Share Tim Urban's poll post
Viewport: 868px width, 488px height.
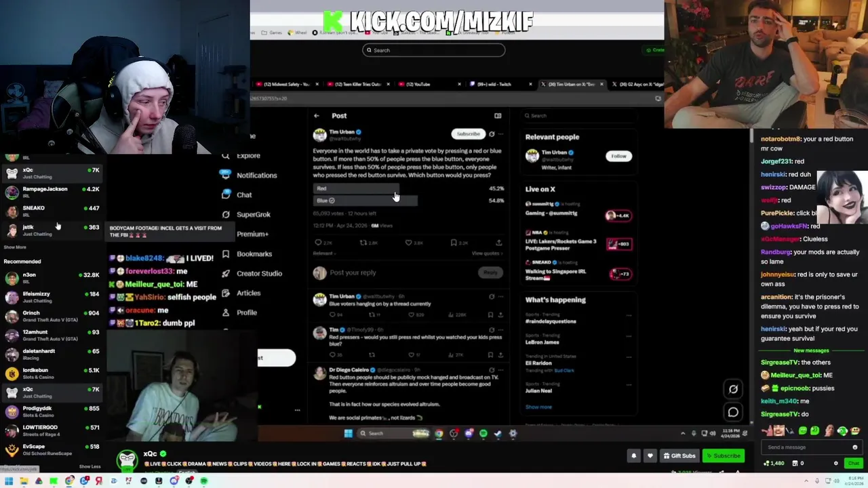pos(499,243)
